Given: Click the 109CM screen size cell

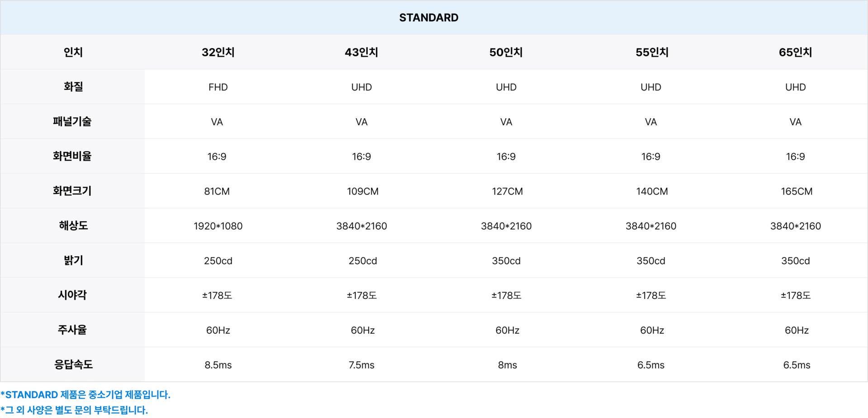Looking at the screenshot, I should coord(362,191).
